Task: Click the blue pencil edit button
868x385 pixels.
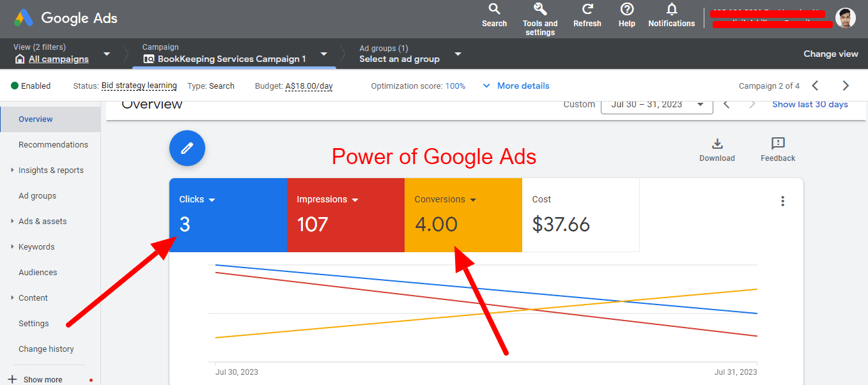Action: coord(187,148)
